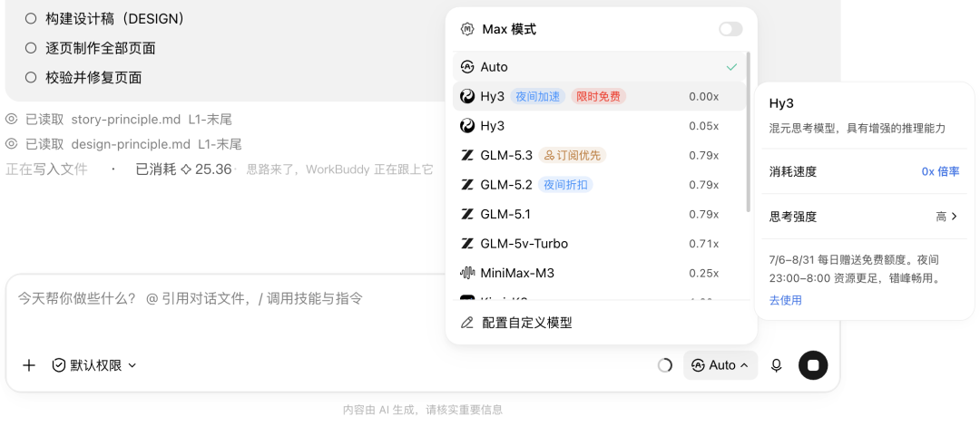
Task: Toggle the 校验并修复页面 task circle
Action: pos(31,77)
